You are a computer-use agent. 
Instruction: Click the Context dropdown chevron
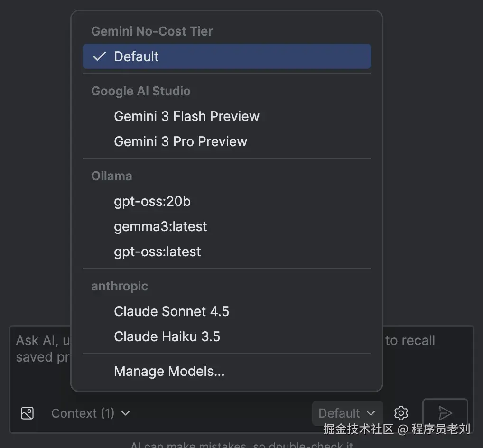tap(125, 413)
